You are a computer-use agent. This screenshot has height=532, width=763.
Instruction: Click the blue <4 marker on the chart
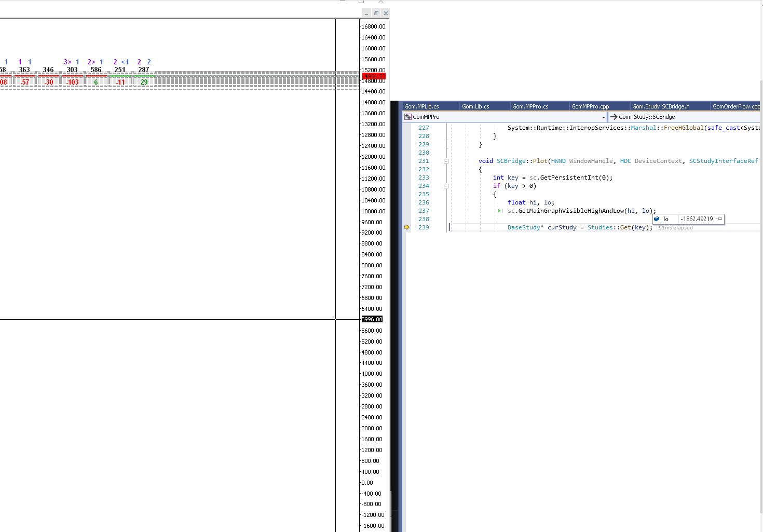coord(125,62)
